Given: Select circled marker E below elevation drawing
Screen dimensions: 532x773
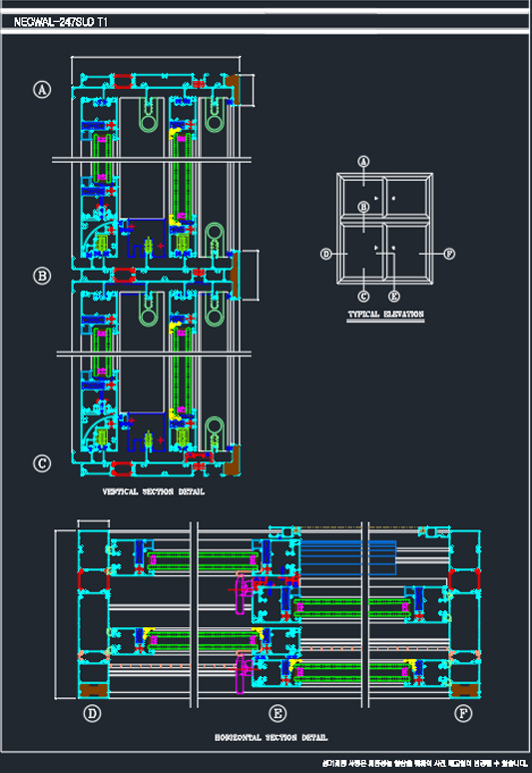Looking at the screenshot, I should tap(394, 296).
